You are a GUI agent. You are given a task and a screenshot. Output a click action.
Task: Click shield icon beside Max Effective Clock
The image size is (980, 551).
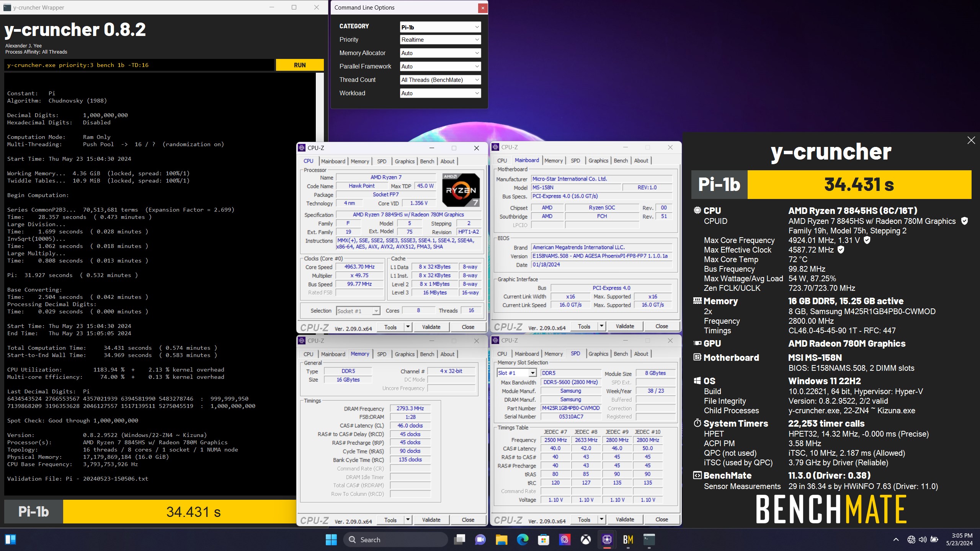[841, 250]
